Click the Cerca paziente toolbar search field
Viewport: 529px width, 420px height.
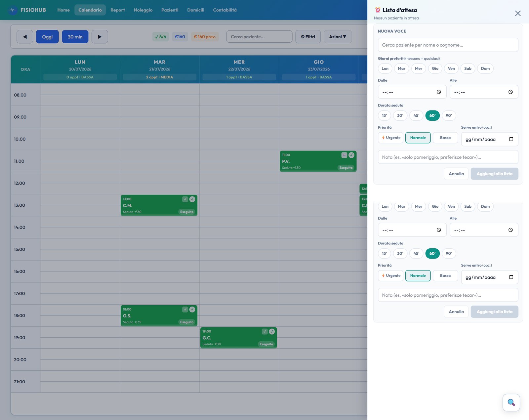tap(259, 37)
